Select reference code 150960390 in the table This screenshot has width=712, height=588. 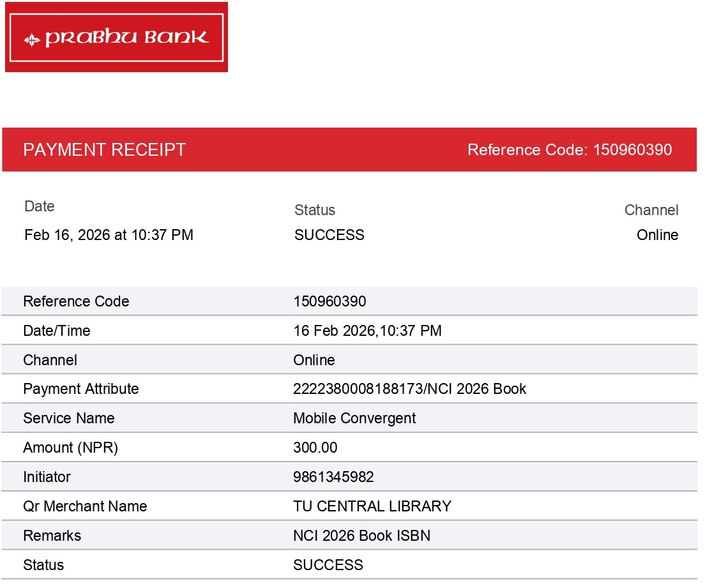point(329,301)
